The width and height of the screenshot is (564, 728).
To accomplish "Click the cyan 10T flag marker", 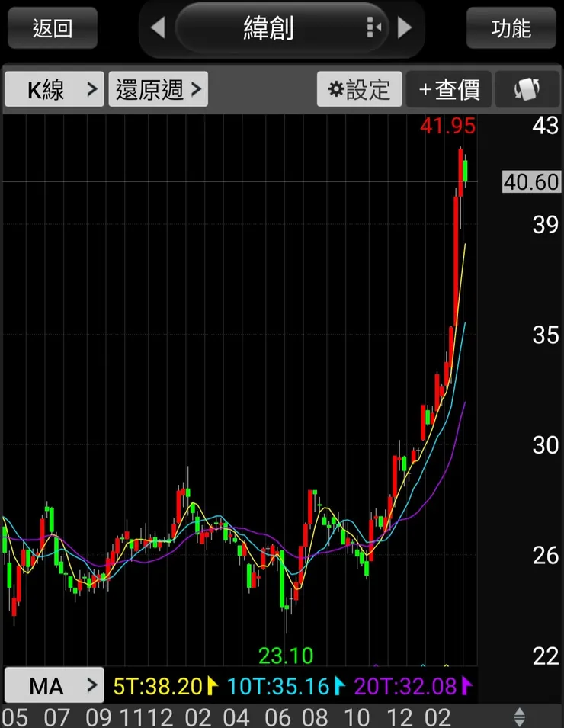I will (339, 686).
